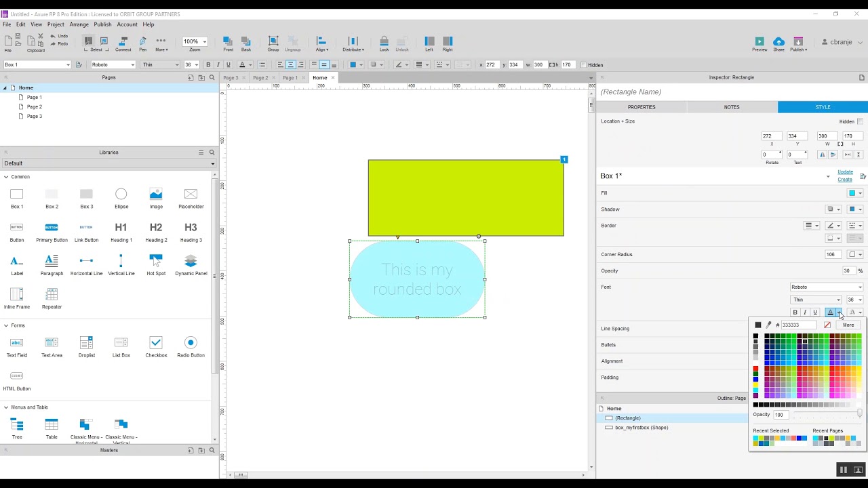Pick the red swatch in basic colors column
This screenshot has width=868, height=488.
click(x=755, y=369)
